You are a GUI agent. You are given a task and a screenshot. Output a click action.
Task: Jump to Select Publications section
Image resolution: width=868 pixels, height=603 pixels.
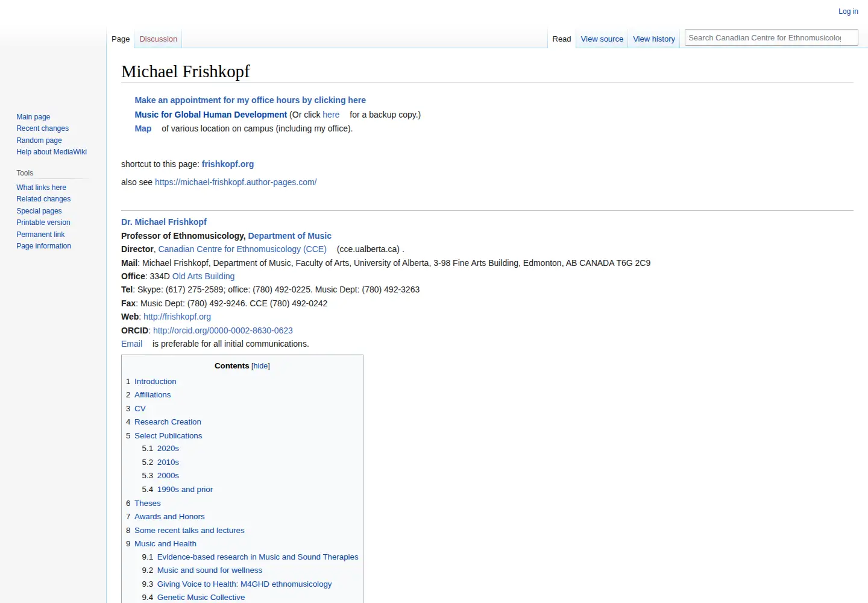pyautogui.click(x=168, y=436)
